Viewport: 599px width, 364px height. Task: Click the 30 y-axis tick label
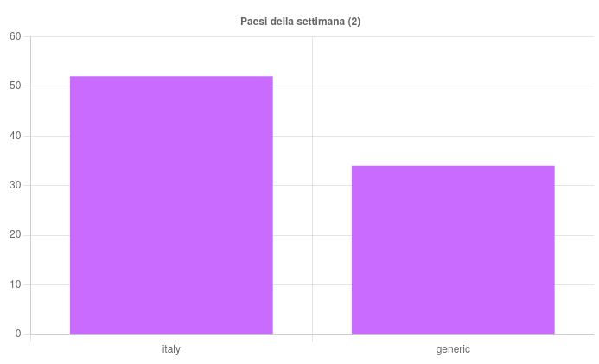(16, 185)
